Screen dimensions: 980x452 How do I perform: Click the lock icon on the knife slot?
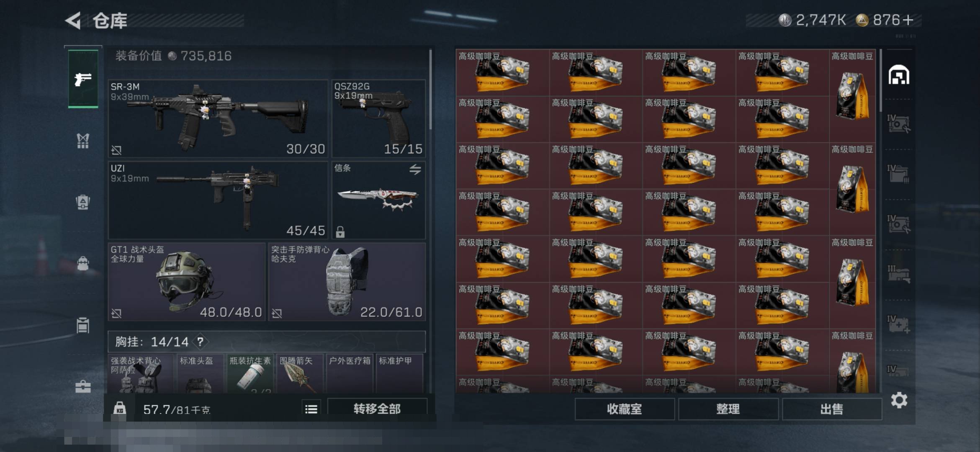[x=340, y=231]
